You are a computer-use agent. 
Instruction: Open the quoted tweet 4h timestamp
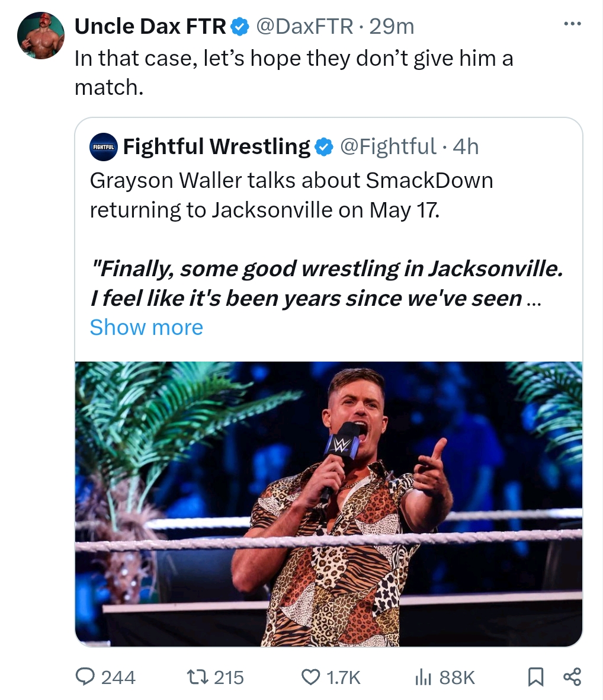coord(466,146)
